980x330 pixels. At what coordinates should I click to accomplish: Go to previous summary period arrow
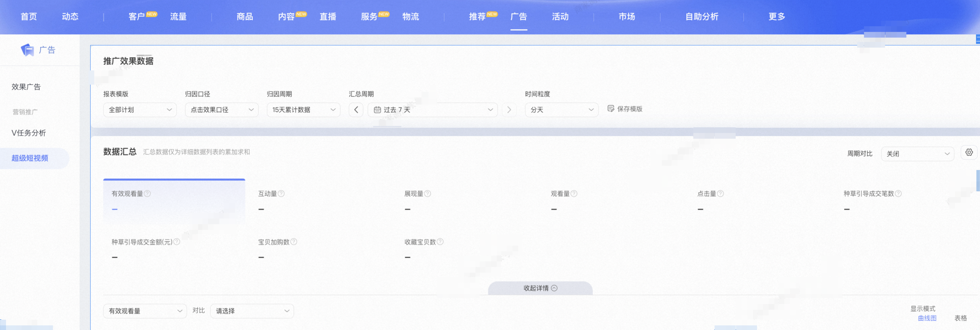pyautogui.click(x=356, y=110)
